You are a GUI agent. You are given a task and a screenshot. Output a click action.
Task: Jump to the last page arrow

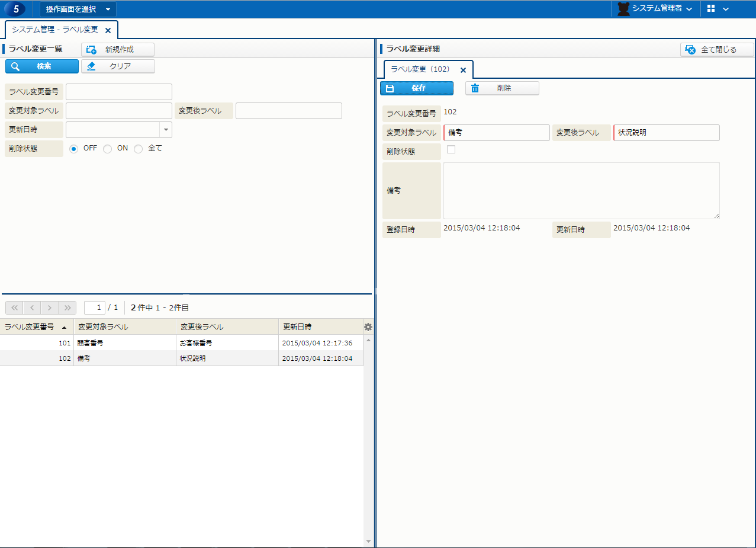(x=67, y=307)
